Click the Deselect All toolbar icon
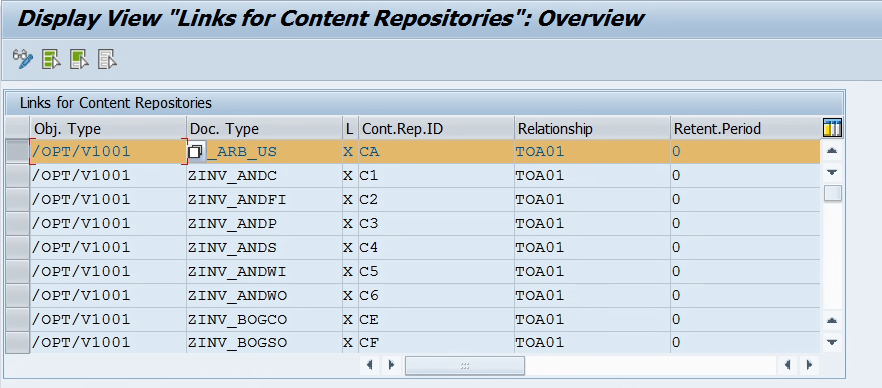882x388 pixels. click(107, 59)
